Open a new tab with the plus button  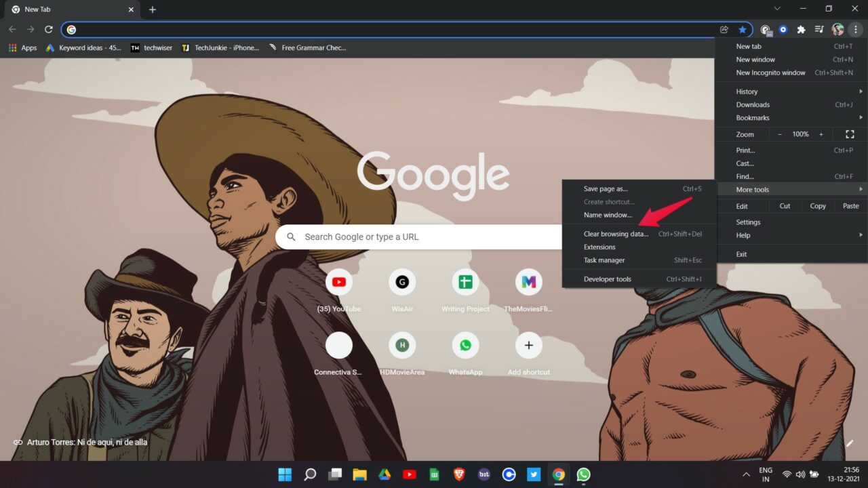click(153, 9)
